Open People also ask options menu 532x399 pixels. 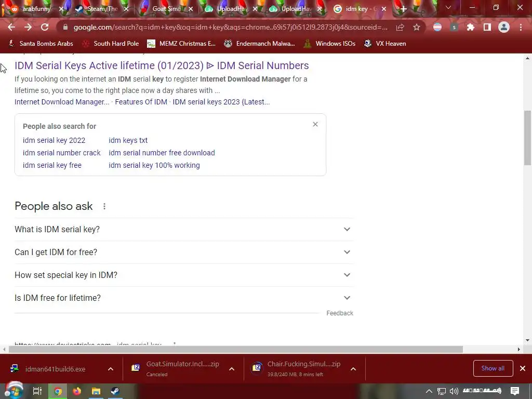(104, 206)
